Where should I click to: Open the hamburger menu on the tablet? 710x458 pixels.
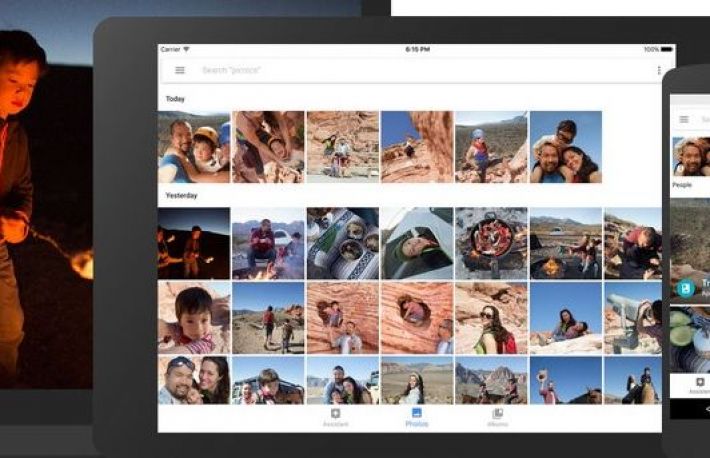pos(180,70)
